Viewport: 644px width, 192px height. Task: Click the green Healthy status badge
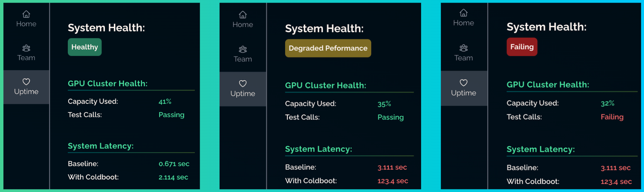85,47
